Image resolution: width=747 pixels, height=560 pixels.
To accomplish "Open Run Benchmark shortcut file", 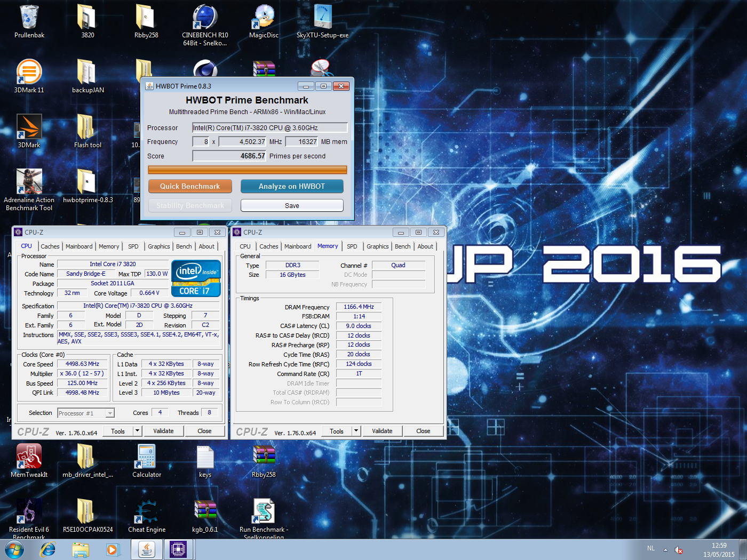I will pyautogui.click(x=264, y=518).
